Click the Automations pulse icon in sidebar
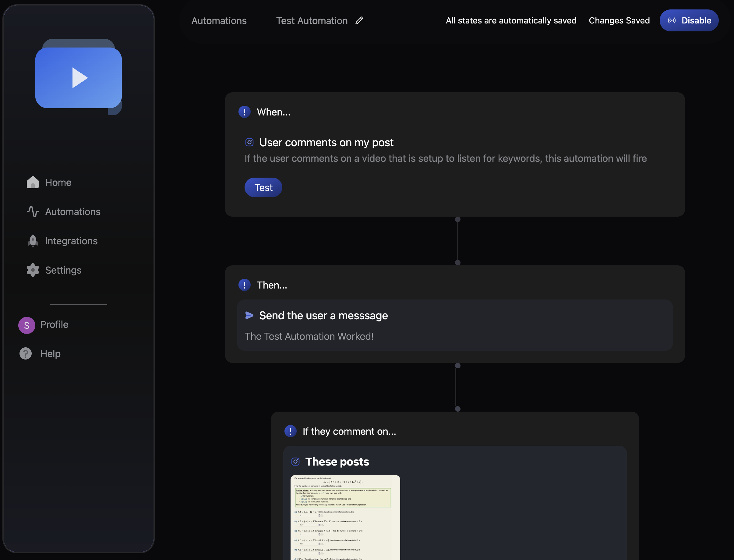 [33, 212]
